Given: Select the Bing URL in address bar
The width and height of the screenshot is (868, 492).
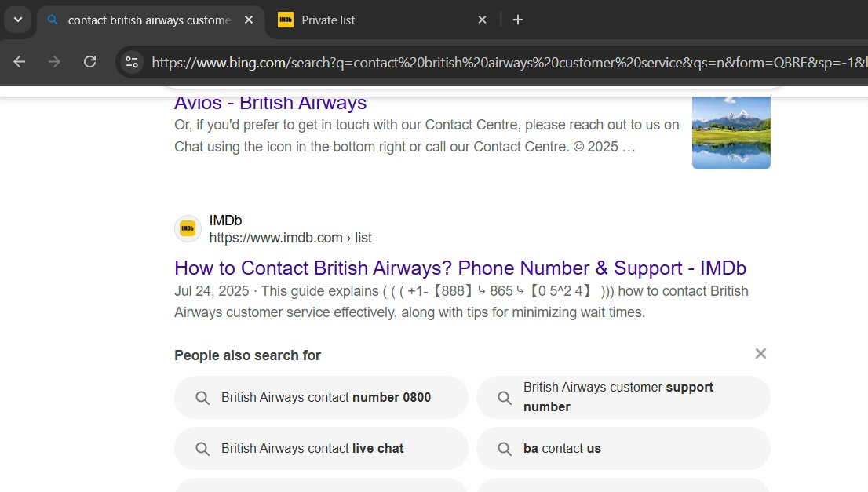Looking at the screenshot, I should (x=509, y=63).
